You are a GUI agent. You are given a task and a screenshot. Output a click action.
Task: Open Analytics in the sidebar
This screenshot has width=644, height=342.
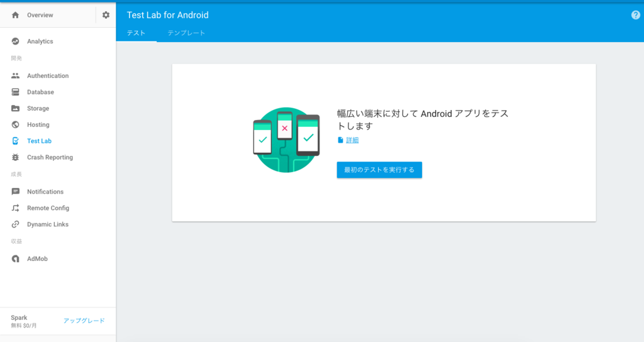[40, 41]
